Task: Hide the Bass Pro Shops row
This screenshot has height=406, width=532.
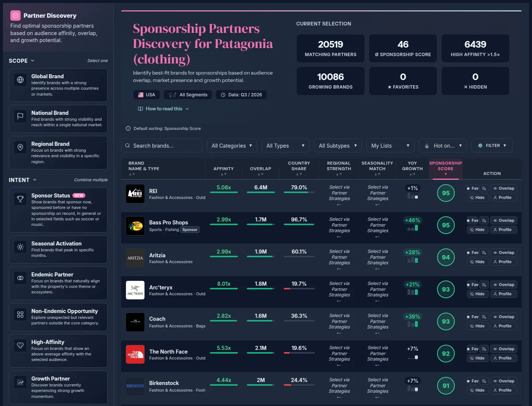Action: coord(477,230)
